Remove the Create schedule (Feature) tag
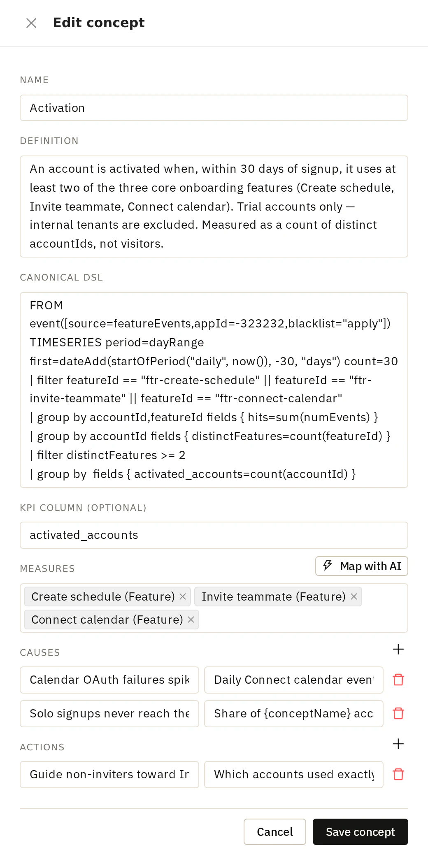 (x=183, y=596)
